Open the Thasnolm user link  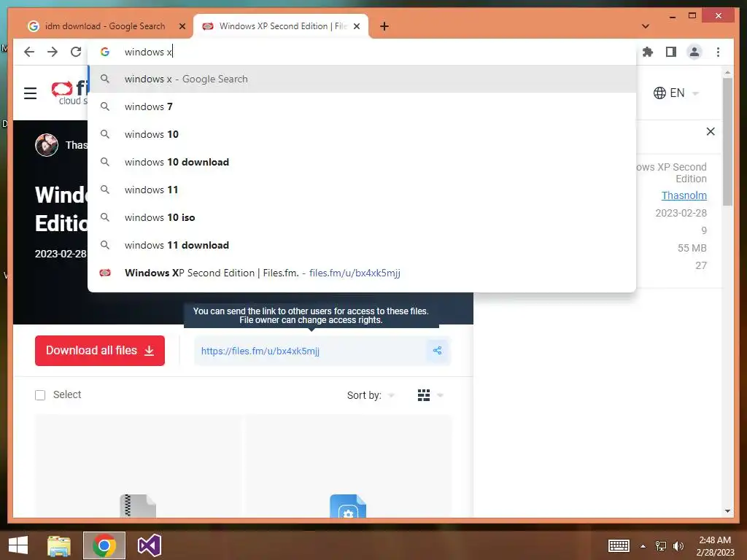point(684,195)
